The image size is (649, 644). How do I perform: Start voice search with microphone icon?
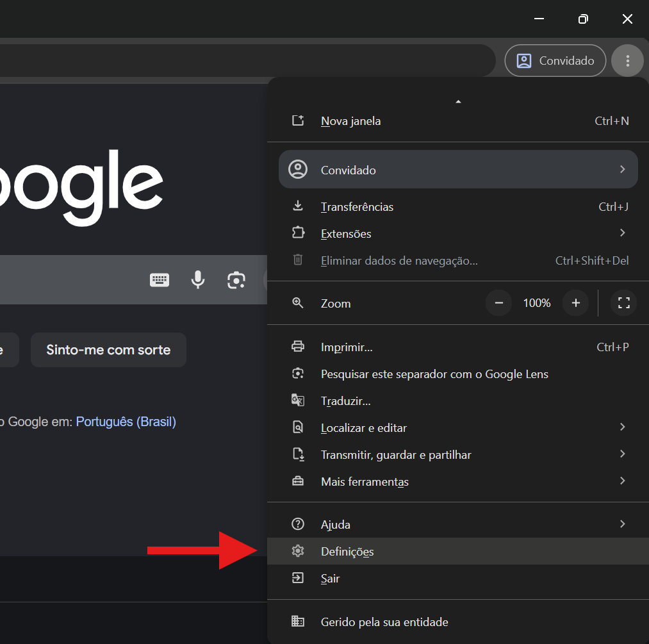(198, 280)
